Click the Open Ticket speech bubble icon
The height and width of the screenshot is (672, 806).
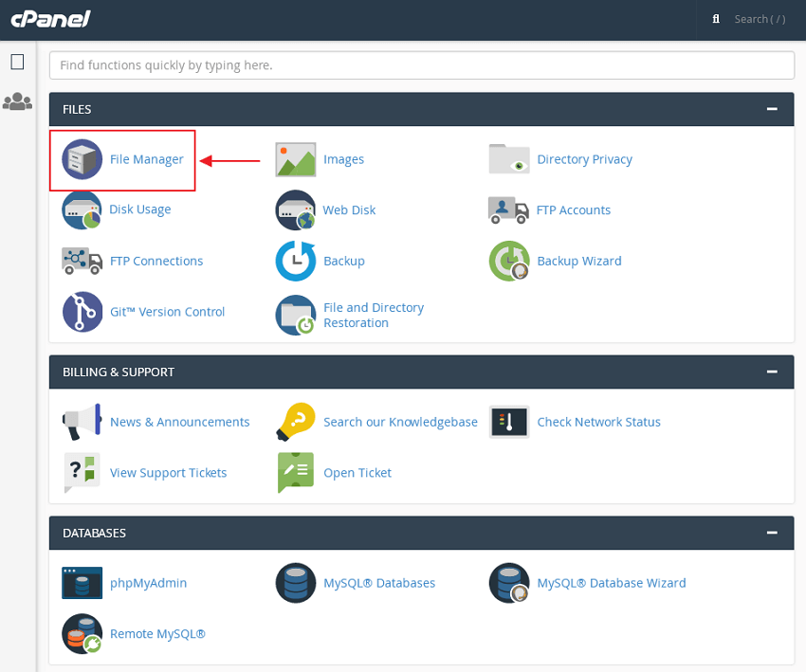(296, 473)
